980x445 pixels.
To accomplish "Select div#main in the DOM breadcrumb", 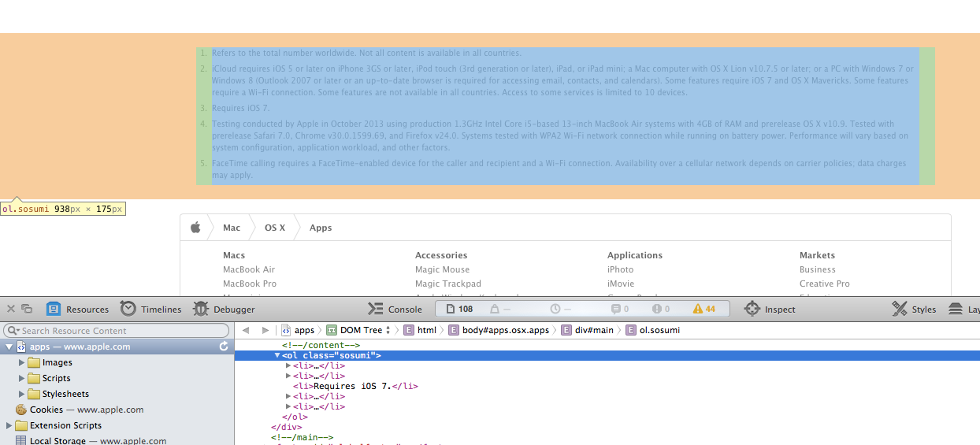I will click(588, 330).
